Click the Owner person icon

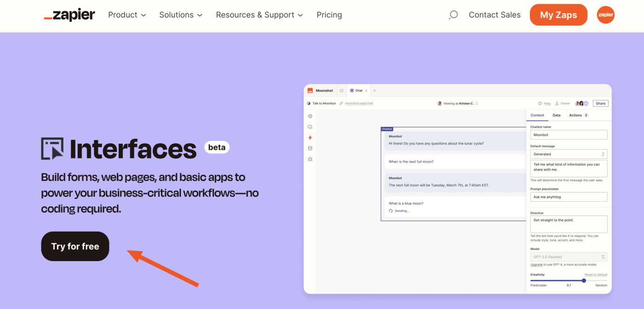[x=557, y=103]
